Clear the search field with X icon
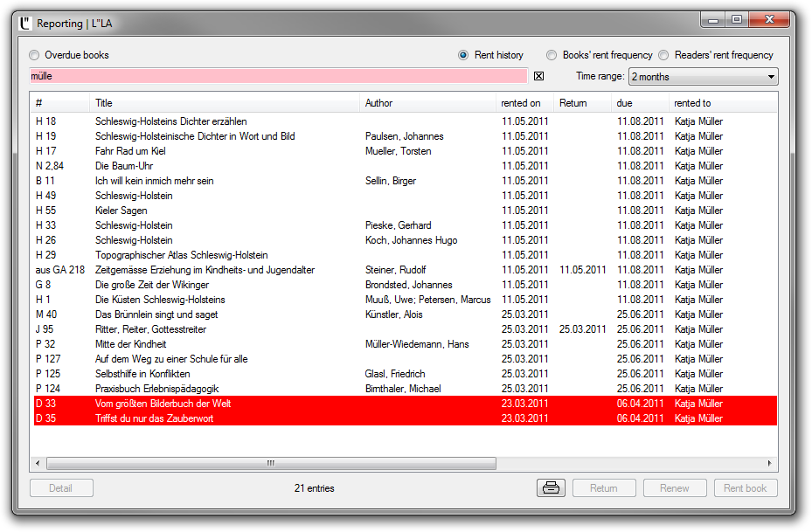Viewport: 812px width, 532px height. click(538, 76)
